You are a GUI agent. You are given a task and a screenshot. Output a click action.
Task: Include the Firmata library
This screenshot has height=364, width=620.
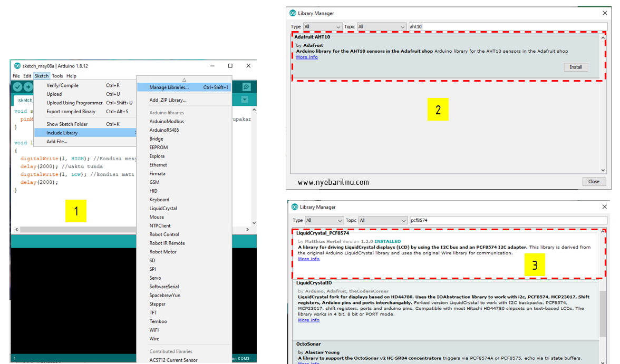157,173
